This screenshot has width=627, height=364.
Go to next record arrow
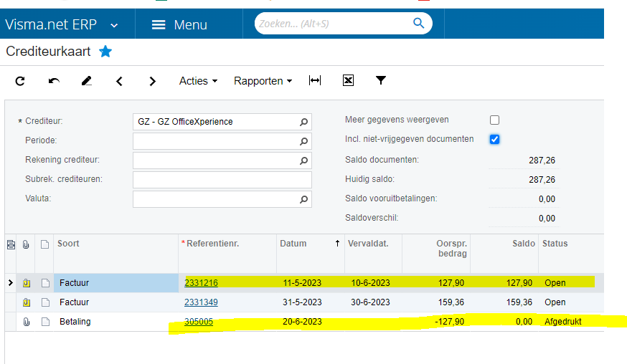point(152,82)
